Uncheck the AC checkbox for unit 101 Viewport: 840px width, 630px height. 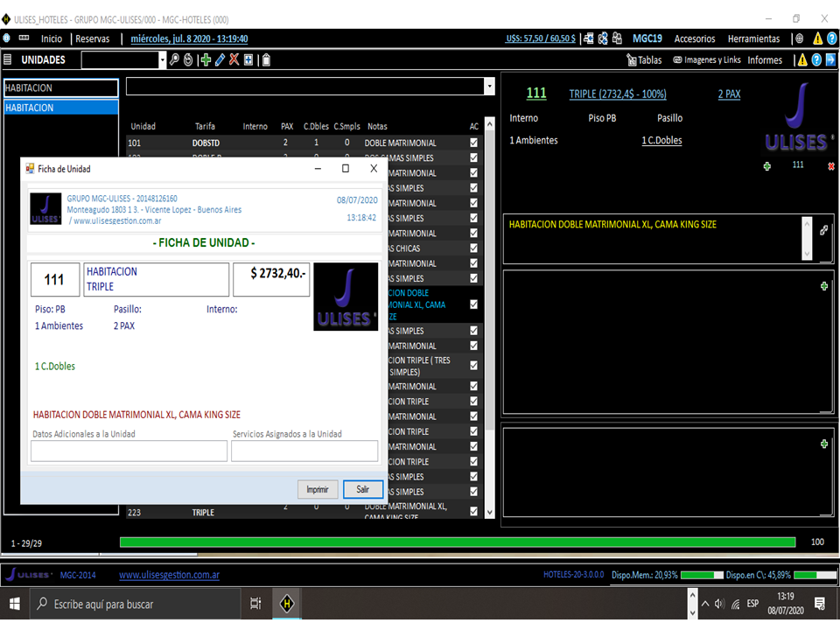pos(473,141)
